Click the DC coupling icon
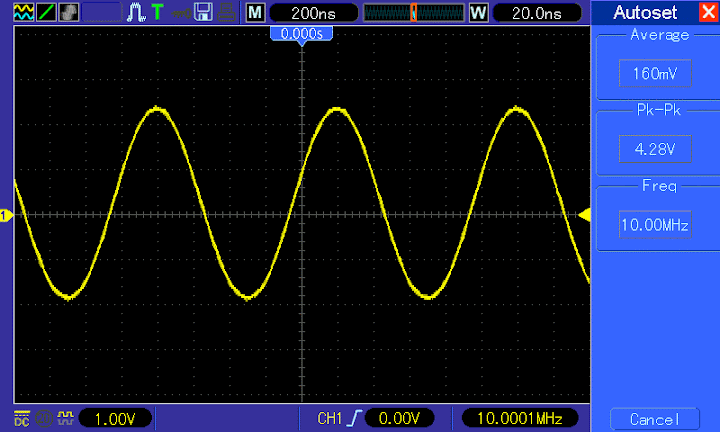This screenshot has width=720, height=432. 22,418
